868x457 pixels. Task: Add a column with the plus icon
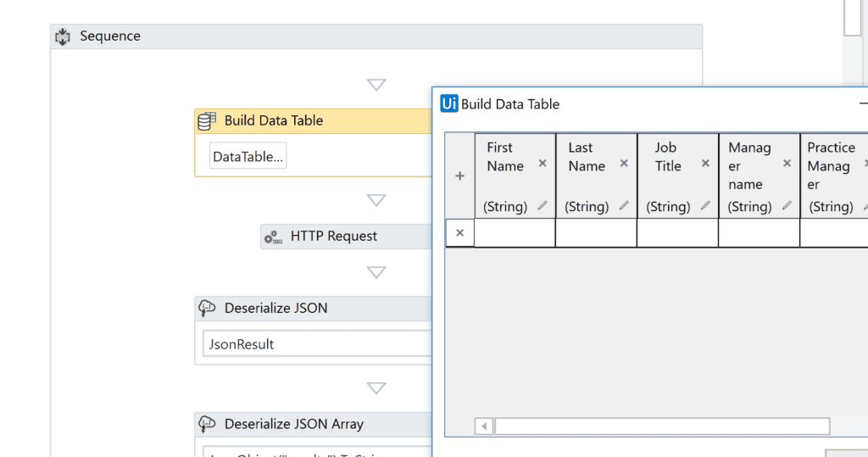[x=459, y=176]
